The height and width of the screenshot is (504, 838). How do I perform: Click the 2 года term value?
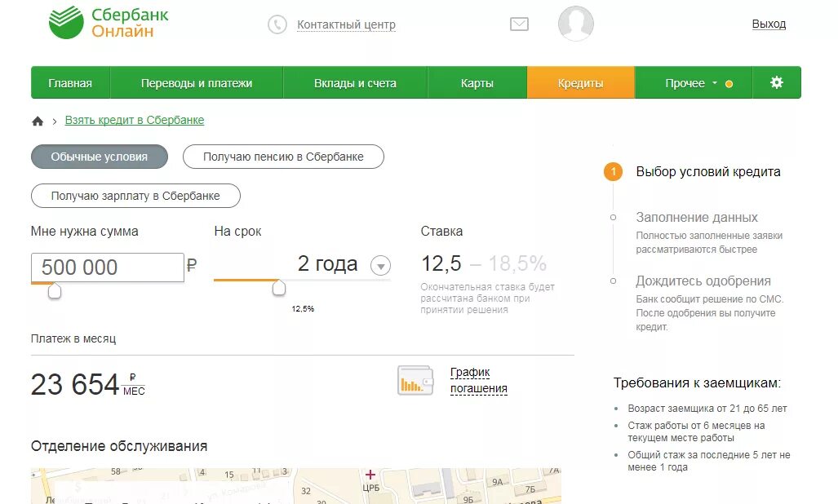coord(327,263)
